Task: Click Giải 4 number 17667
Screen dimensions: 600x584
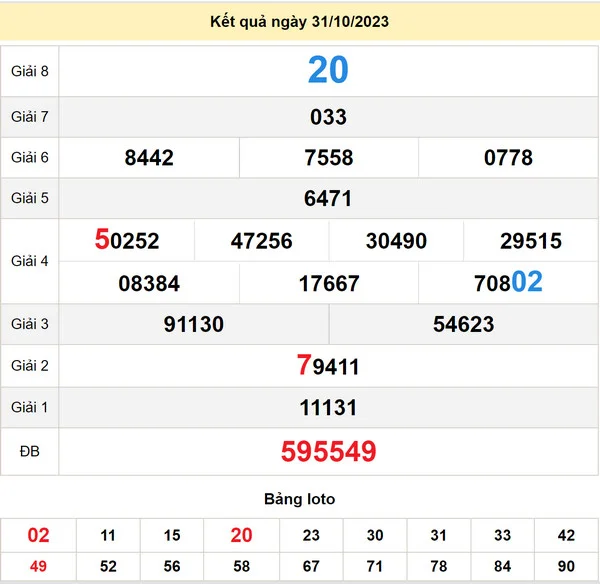Action: (x=328, y=284)
